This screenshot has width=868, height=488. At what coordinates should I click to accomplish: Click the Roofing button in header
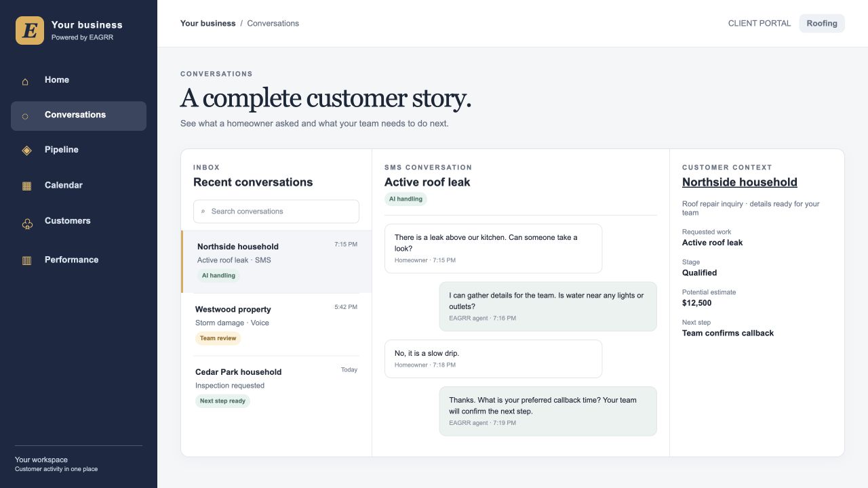(822, 23)
